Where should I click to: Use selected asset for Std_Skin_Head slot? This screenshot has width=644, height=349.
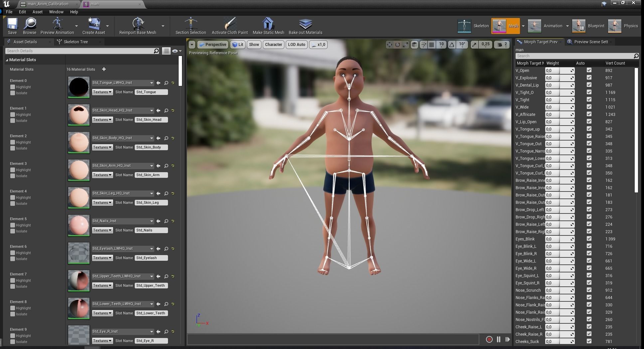pyautogui.click(x=158, y=111)
